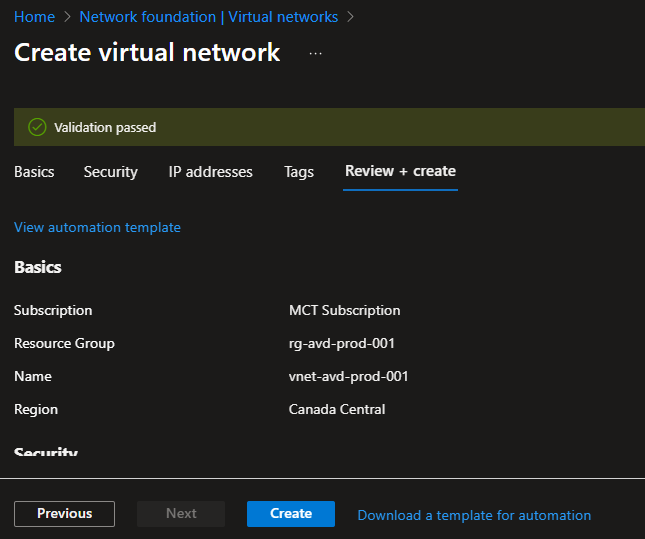Open the ellipsis more options menu

coord(316,53)
